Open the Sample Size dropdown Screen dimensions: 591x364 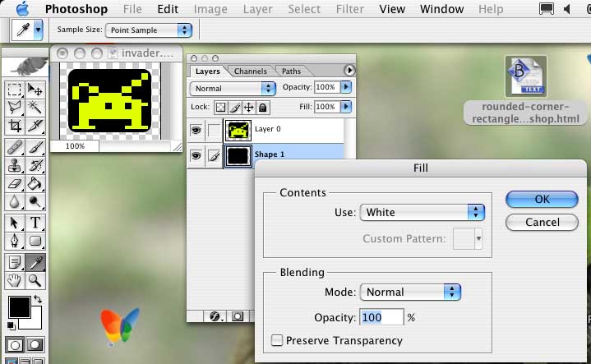click(x=149, y=30)
